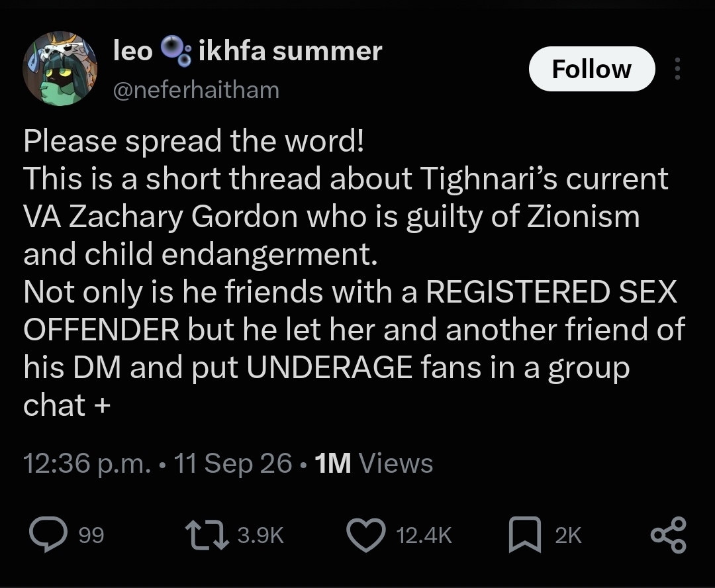Viewport: 715px width, 588px height.
Task: Click the 2K bookmarks count
Action: tap(568, 535)
